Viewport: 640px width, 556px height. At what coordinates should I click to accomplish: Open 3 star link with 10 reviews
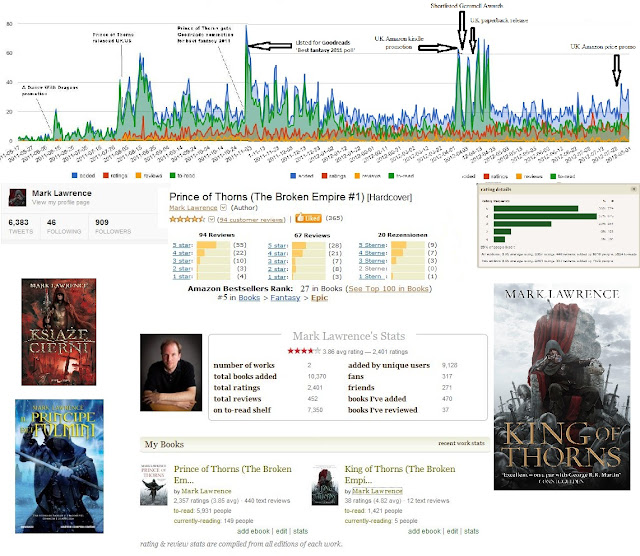point(182,260)
